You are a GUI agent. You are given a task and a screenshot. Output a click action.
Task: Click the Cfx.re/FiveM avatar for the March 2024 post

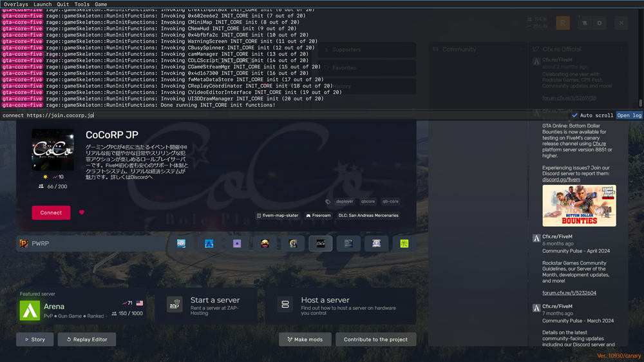tap(536, 308)
